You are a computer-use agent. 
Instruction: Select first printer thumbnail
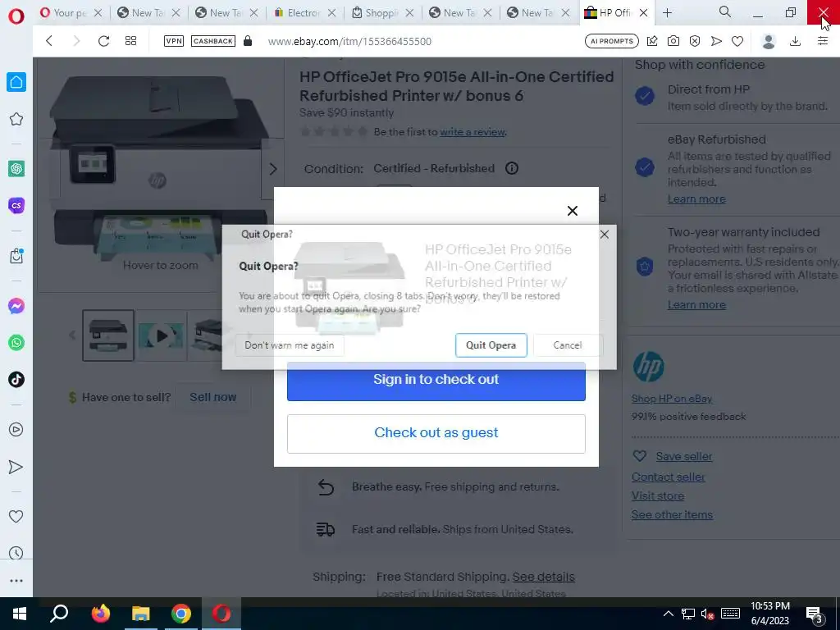pos(108,336)
